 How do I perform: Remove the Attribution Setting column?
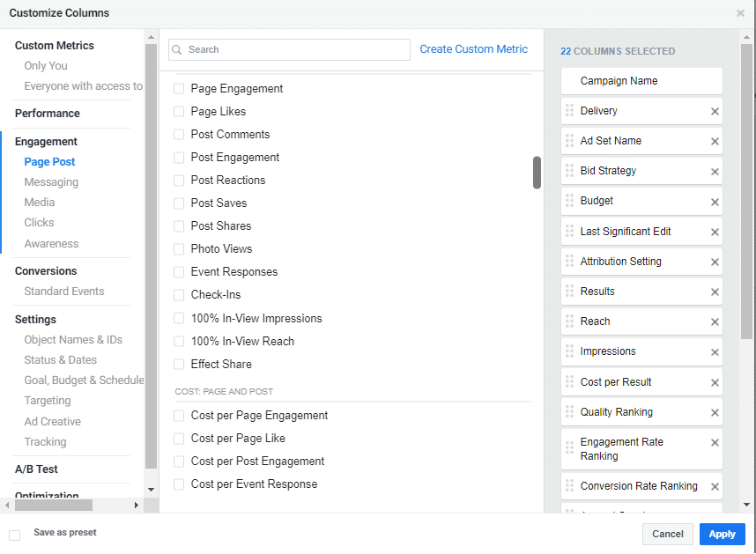715,262
